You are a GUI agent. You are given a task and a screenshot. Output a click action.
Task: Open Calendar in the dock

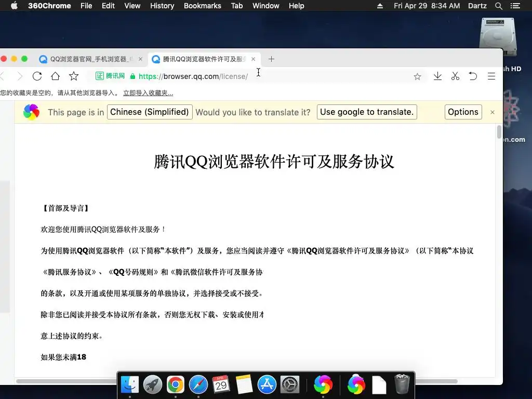221,385
